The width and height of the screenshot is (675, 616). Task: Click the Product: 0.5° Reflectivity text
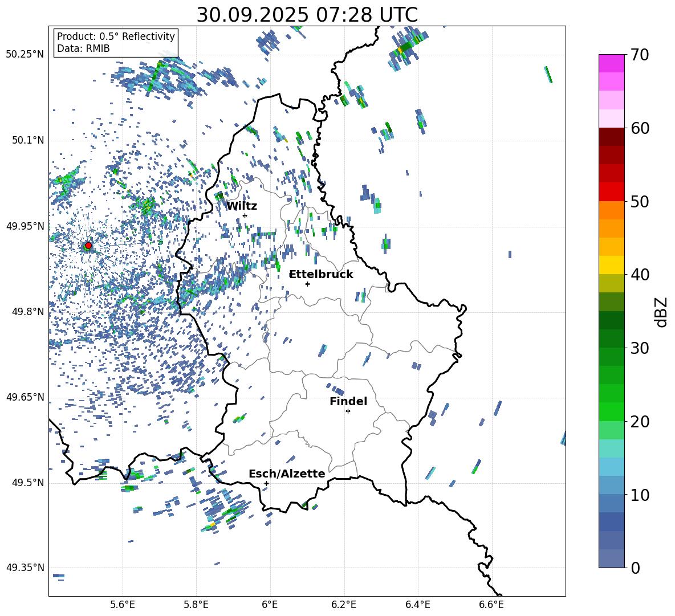(x=116, y=36)
